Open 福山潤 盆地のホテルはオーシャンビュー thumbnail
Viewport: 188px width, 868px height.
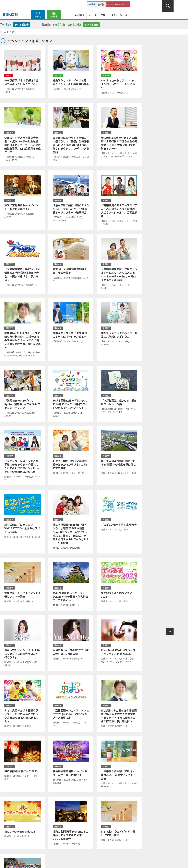(x=71, y=313)
